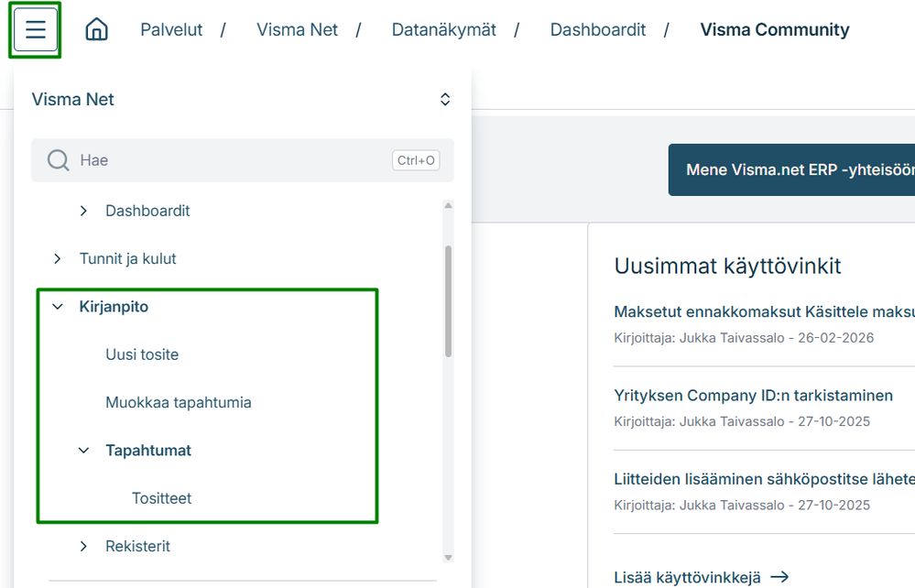
Task: Click menu scrollbar up arrow
Action: click(448, 205)
